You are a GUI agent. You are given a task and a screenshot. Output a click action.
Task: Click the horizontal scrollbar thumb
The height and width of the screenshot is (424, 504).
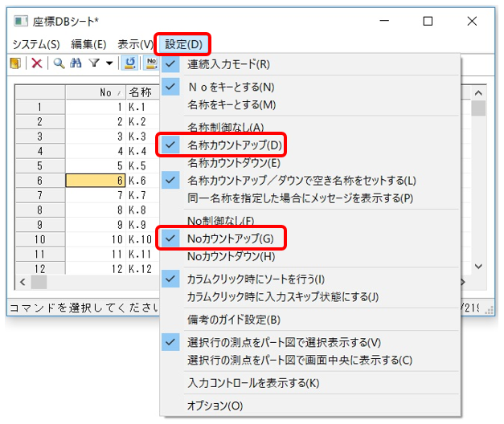click(x=39, y=283)
